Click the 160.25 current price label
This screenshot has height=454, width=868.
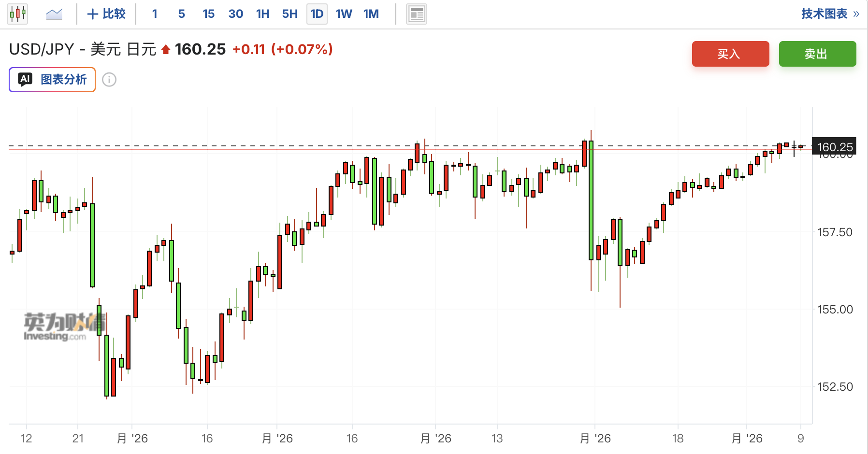click(x=835, y=147)
